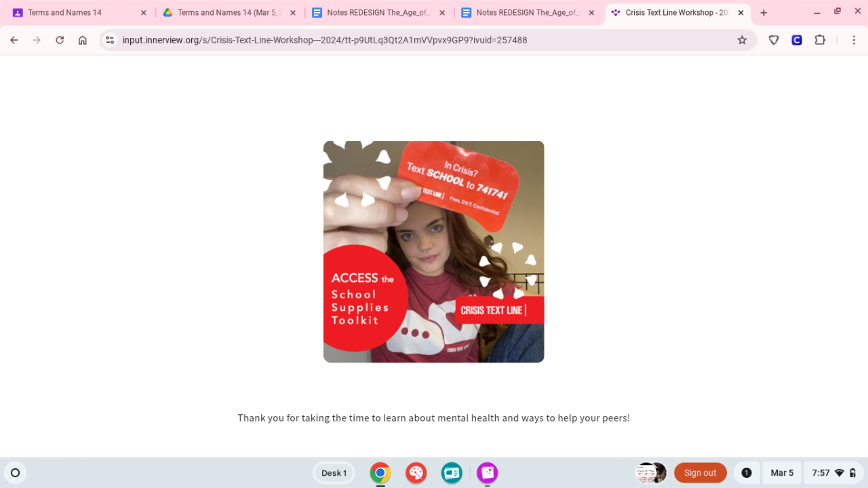Image resolution: width=868 pixels, height=488 pixels.
Task: Sign out of the Chromebook
Action: point(701,473)
